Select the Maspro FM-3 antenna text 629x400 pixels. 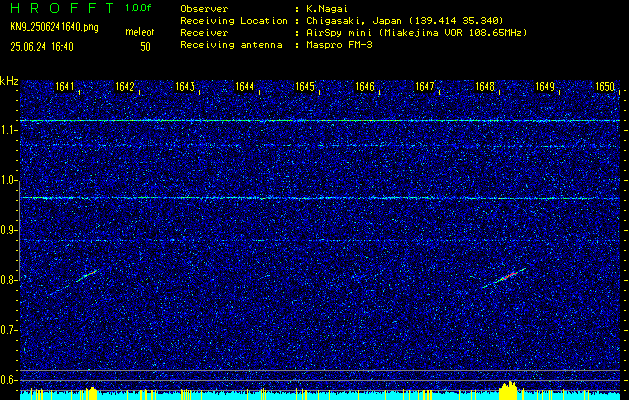coord(339,45)
